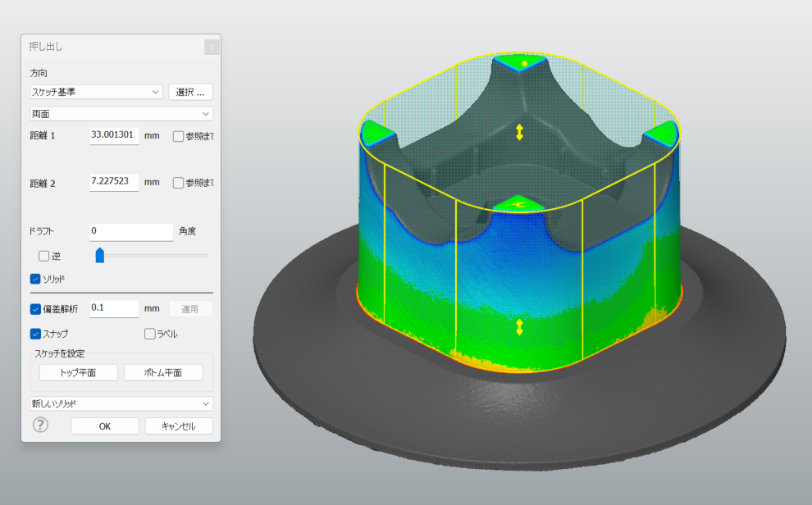Click the draft angle slider handle
Viewport: 812px width, 505px height.
[100, 255]
